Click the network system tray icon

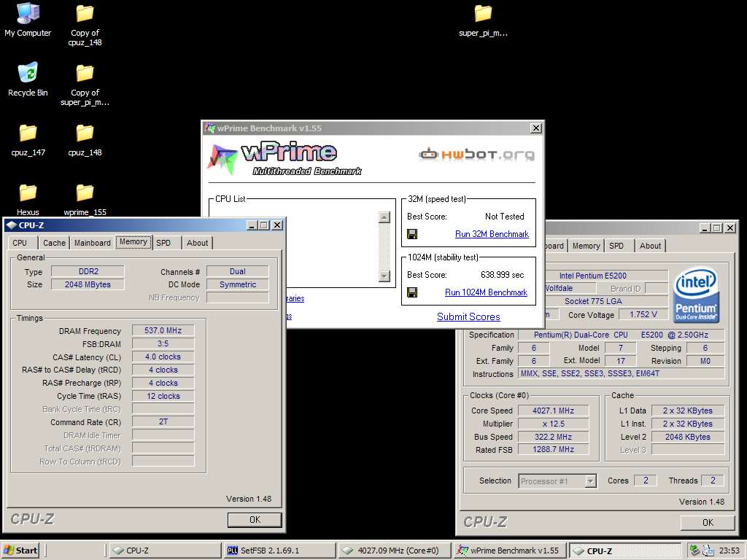[708, 550]
